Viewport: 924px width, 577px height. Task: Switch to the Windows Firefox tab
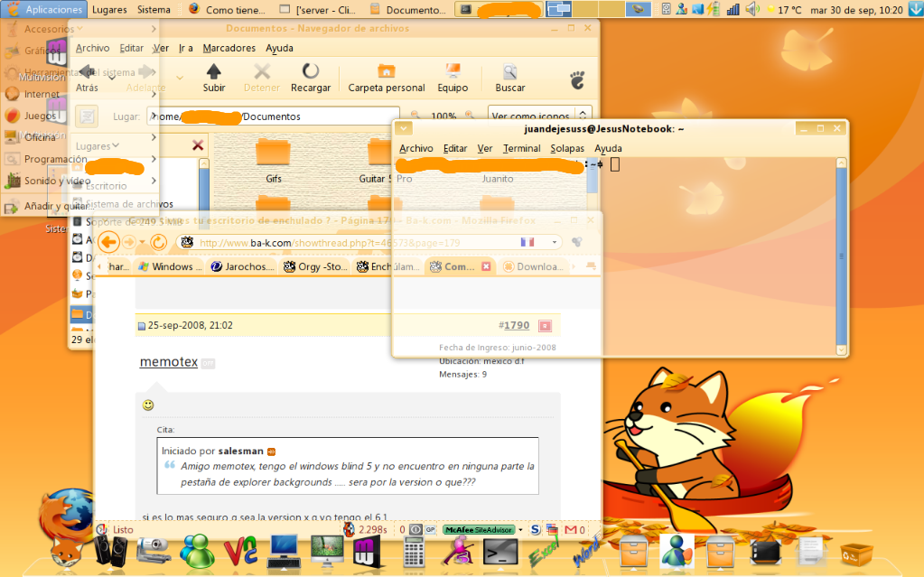tap(170, 266)
